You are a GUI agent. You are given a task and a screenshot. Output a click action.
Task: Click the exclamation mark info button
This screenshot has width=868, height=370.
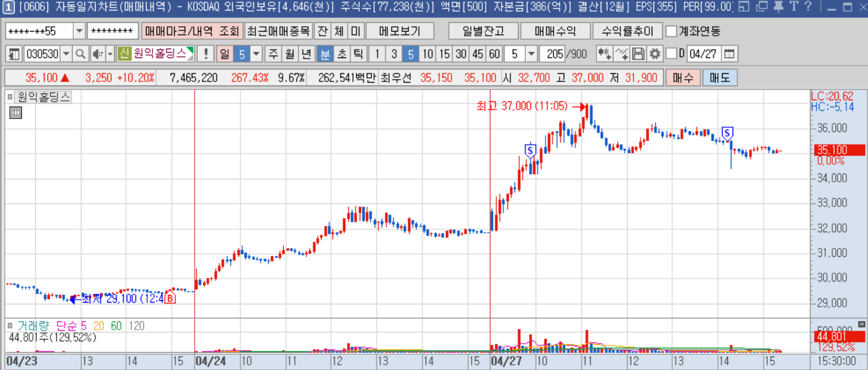coord(206,54)
